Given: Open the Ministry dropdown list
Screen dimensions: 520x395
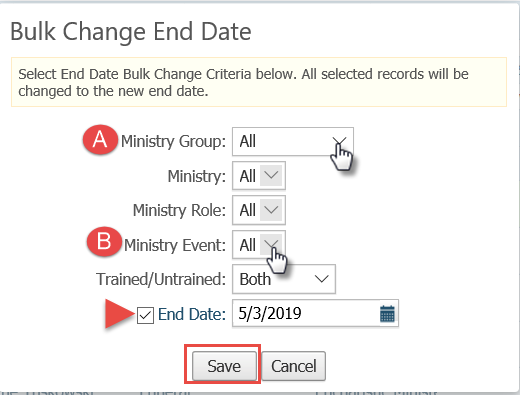Looking at the screenshot, I should (x=259, y=176).
